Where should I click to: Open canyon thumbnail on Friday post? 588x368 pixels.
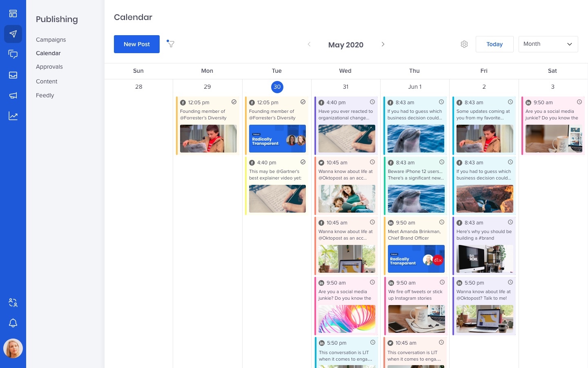[485, 199]
